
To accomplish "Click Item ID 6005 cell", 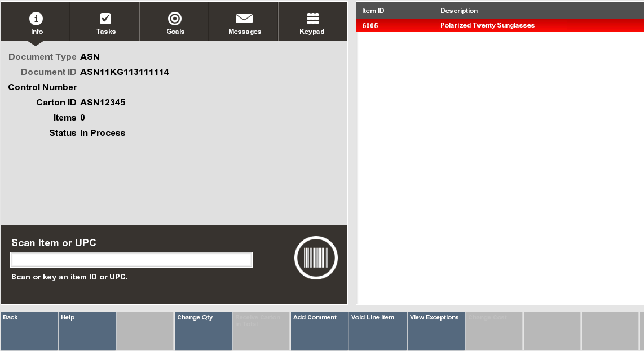I will tap(370, 25).
